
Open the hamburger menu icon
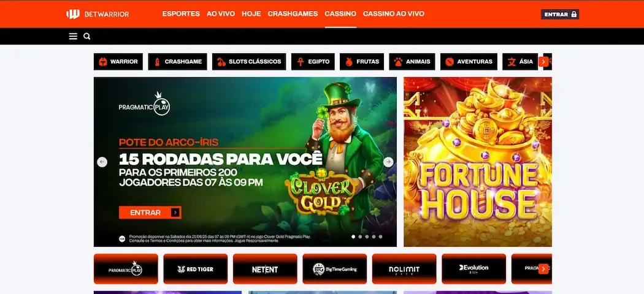click(73, 37)
